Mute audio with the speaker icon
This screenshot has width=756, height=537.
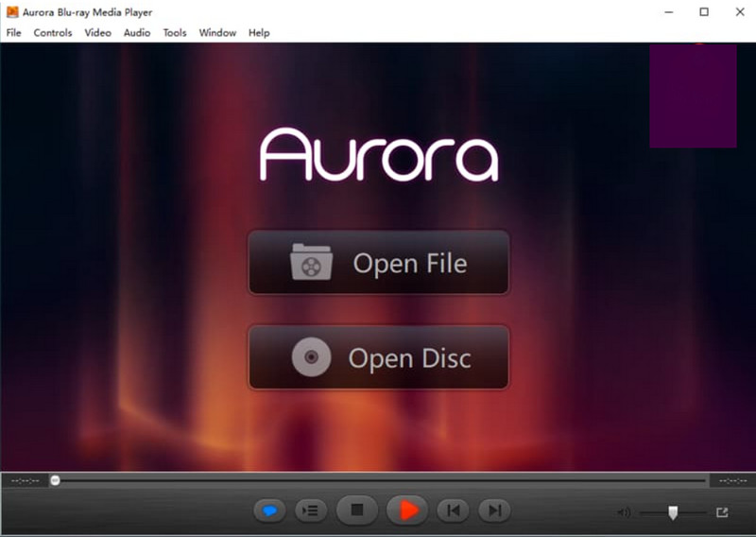pyautogui.click(x=624, y=512)
